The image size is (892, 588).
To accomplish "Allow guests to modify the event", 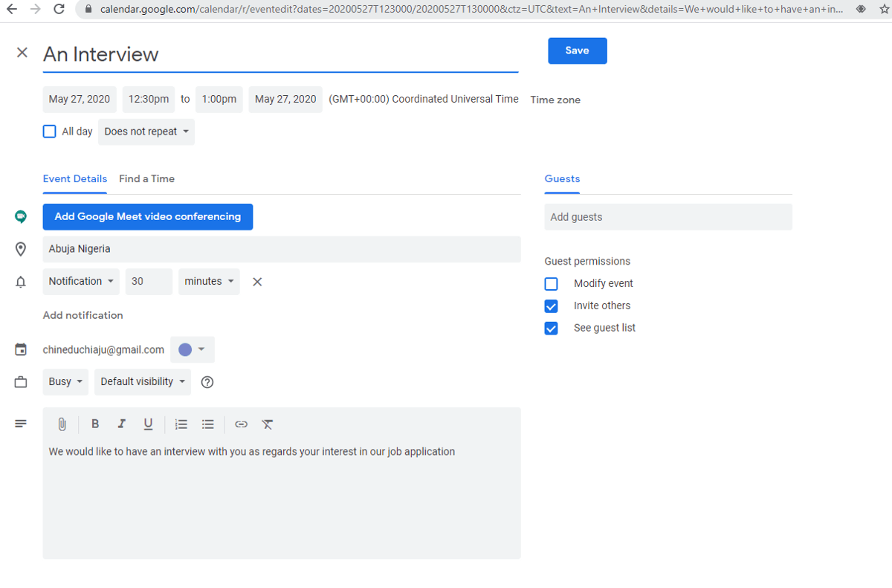I will tap(551, 283).
